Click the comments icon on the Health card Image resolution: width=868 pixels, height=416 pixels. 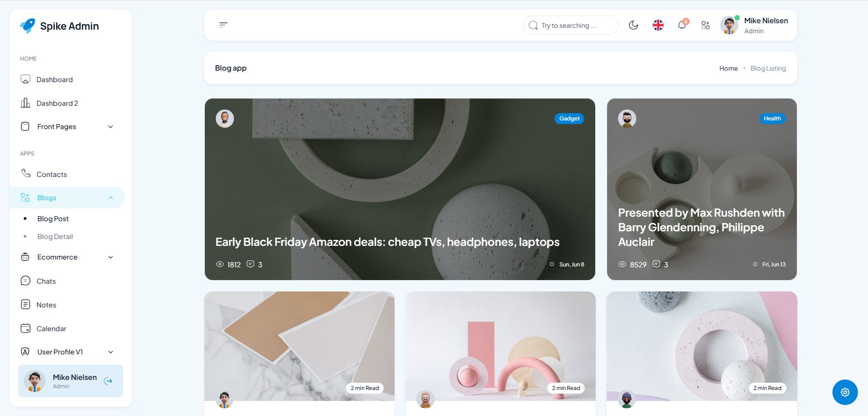(x=656, y=264)
